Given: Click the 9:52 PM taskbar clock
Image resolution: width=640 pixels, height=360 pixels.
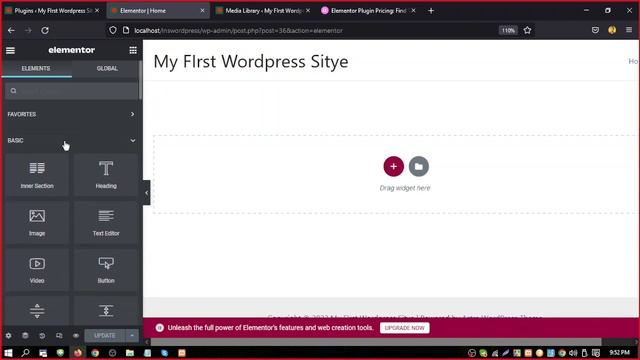Looking at the screenshot, I should pos(619,353).
